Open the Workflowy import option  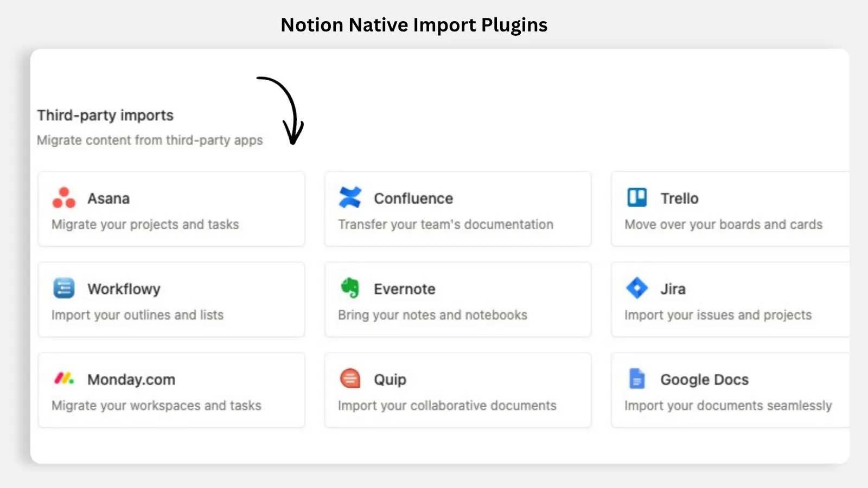point(171,299)
